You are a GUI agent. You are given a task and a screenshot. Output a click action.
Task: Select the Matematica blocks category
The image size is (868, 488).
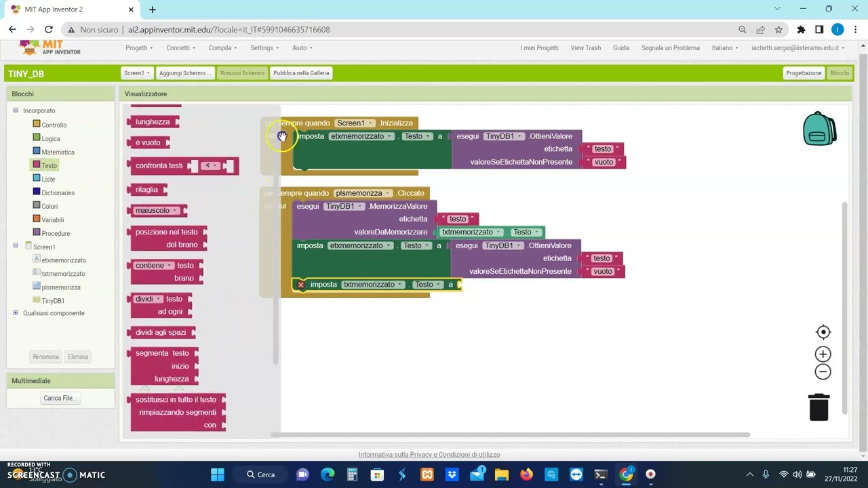(58, 152)
